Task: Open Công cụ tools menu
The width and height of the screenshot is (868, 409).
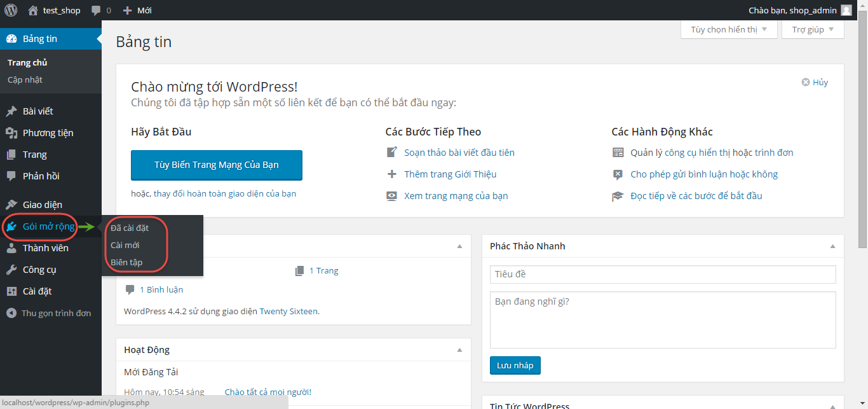Action: (x=51, y=270)
